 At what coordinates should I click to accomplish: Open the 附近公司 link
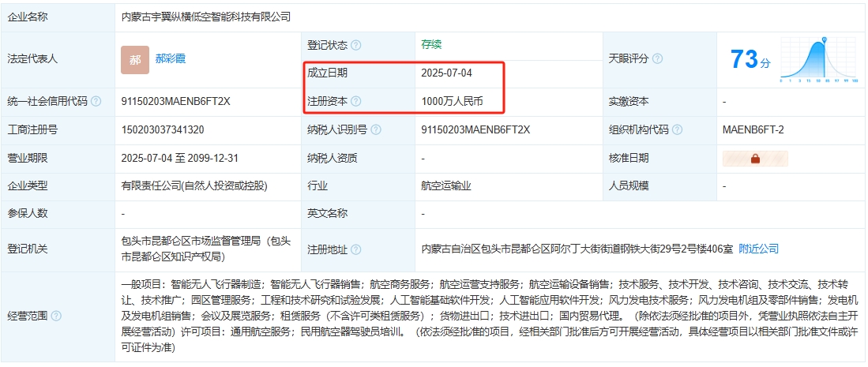758,249
